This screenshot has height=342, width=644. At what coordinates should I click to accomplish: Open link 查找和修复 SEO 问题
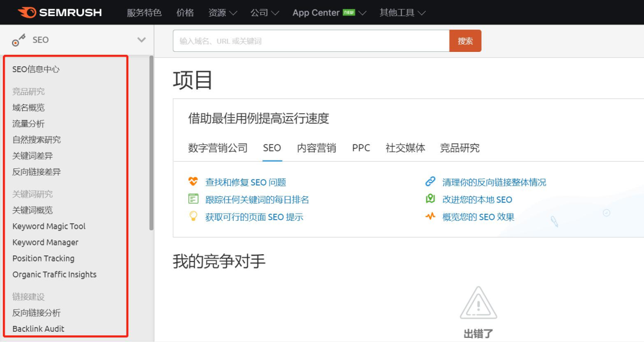pos(246,182)
